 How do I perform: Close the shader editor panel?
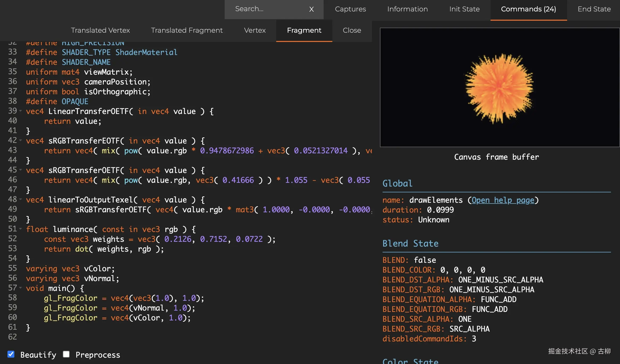coord(352,30)
